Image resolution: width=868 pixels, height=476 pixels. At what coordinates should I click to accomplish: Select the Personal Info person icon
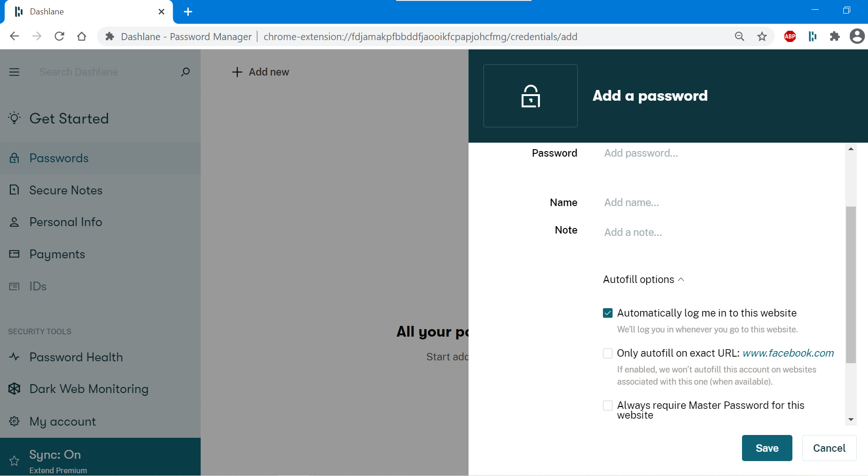tap(14, 222)
